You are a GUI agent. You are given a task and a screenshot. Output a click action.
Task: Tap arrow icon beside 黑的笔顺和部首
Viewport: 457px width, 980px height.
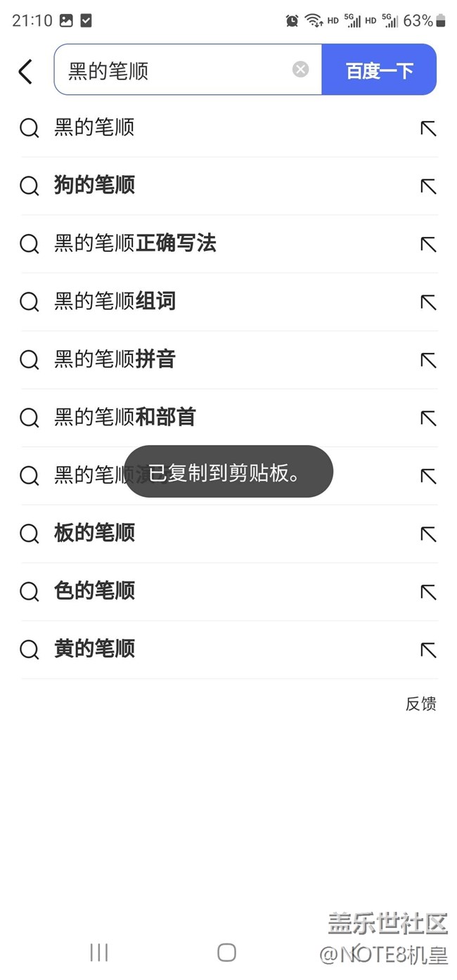click(428, 418)
